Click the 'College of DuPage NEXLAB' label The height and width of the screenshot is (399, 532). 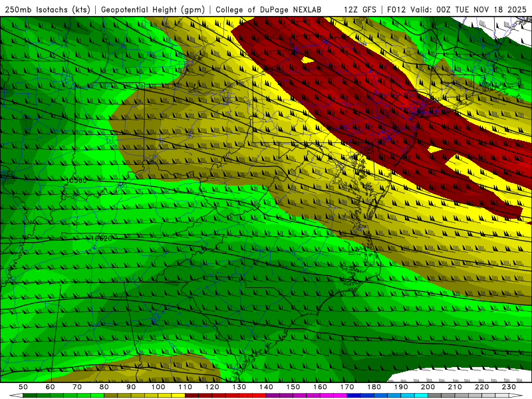(x=269, y=10)
